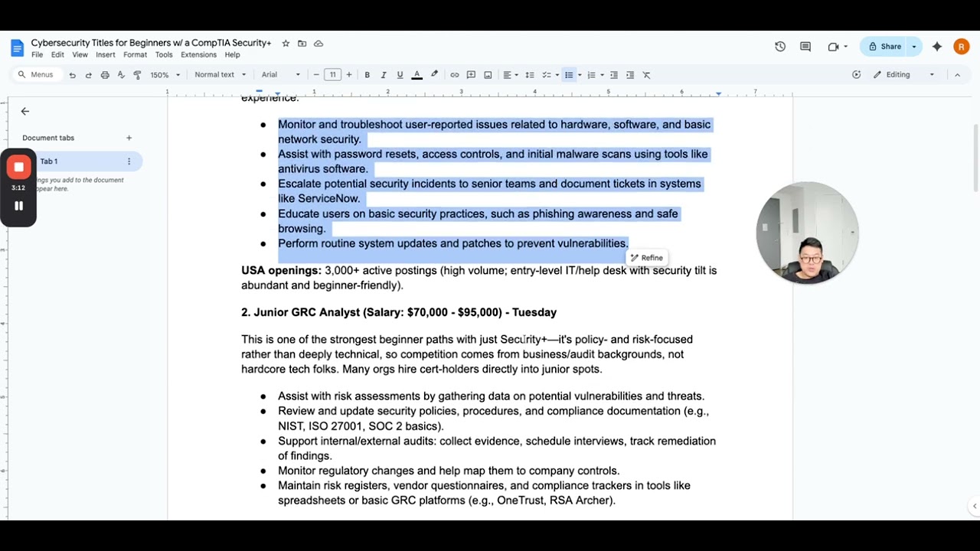Toggle the checklist formatting
Image resolution: width=980 pixels, height=551 pixels.
(x=547, y=75)
